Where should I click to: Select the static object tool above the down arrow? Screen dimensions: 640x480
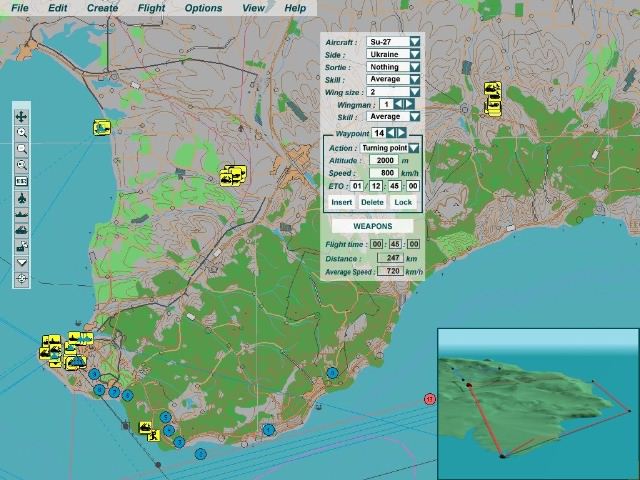click(x=22, y=245)
